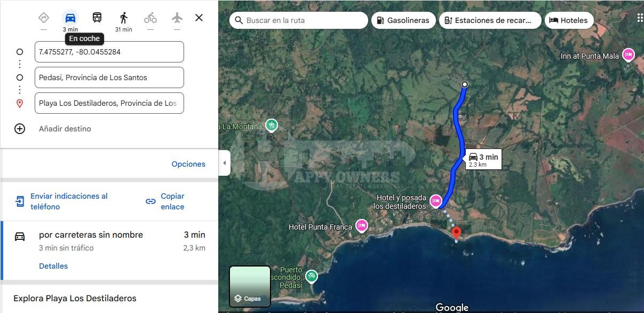Screen dimensions: 644x313
Task: Click the car icon beside route summary
Action: [20, 236]
